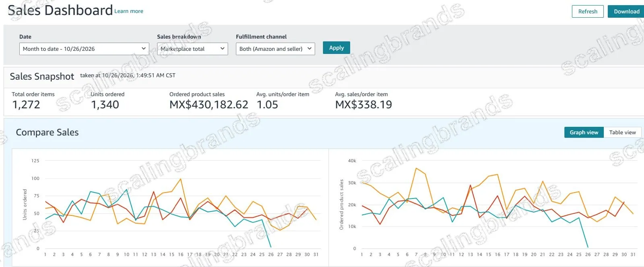Switch to Graph view
Viewport: 644px width, 267px height.
(x=584, y=132)
